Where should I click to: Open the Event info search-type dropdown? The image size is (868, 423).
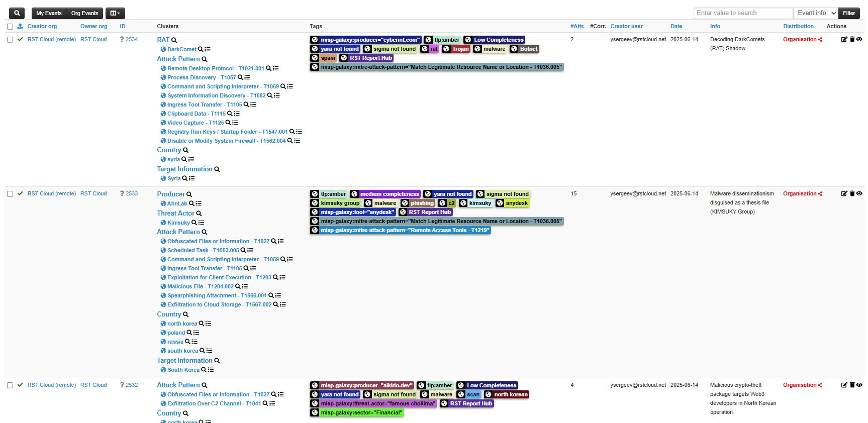816,13
